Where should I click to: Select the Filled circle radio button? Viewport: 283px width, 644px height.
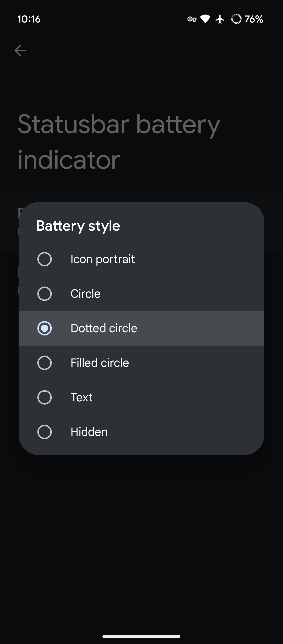click(45, 363)
